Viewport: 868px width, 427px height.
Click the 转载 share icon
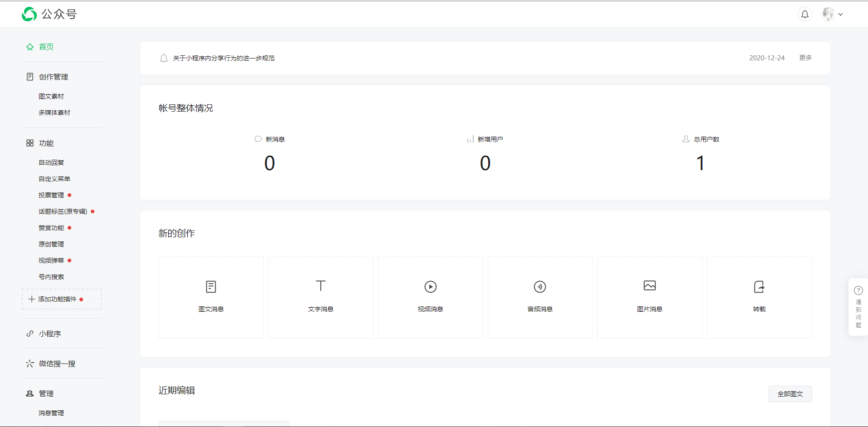(759, 287)
